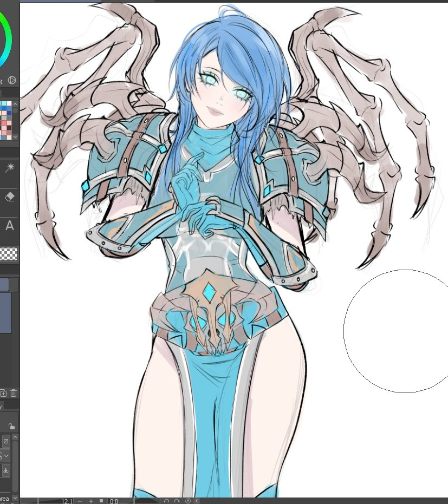The image size is (448, 504).
Task: Click the play arrow button beside color wheel
Action: (12, 81)
